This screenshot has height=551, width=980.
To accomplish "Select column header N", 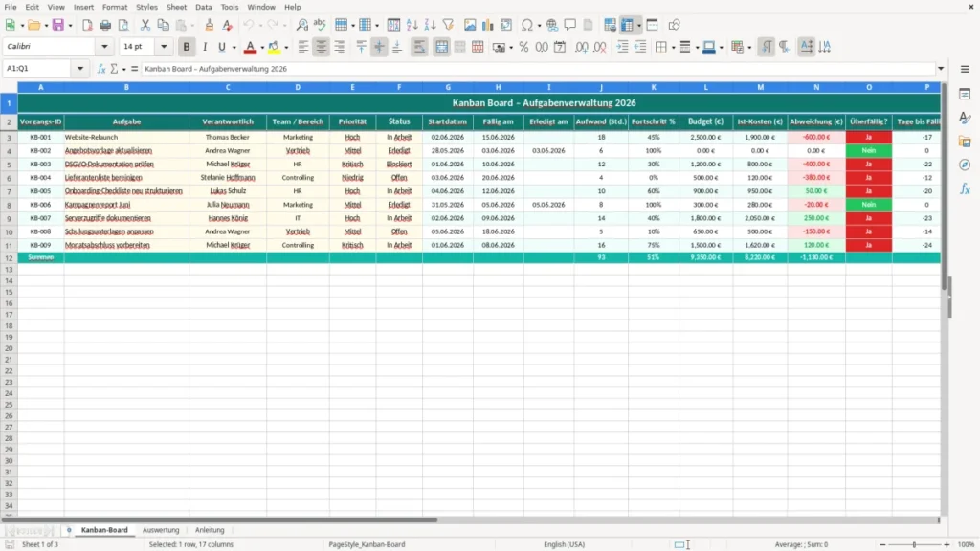I will tap(816, 87).
